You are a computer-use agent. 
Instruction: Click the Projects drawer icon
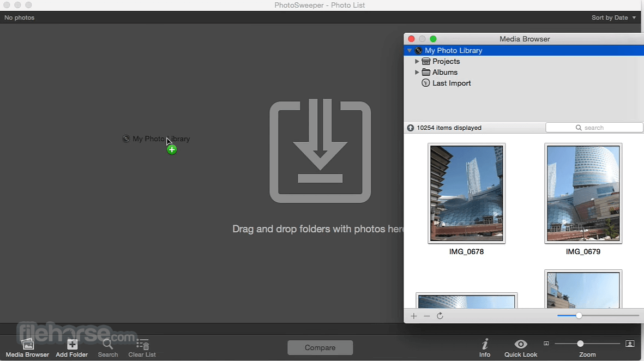click(x=426, y=61)
